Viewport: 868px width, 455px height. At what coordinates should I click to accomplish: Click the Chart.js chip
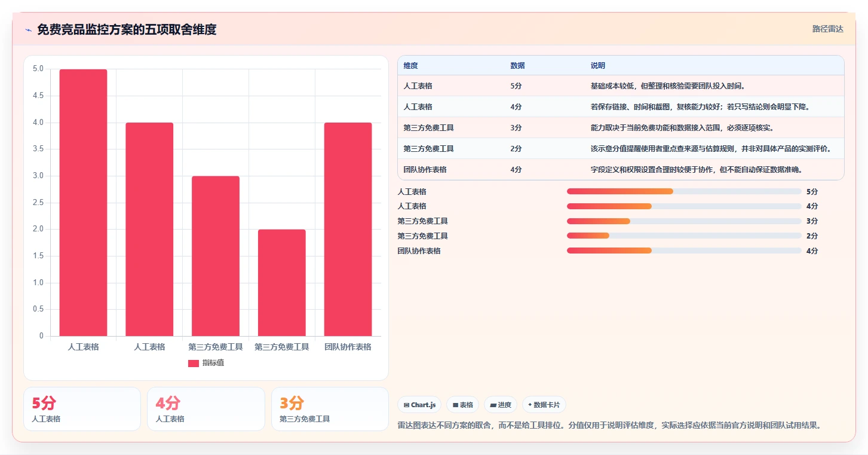tap(419, 405)
